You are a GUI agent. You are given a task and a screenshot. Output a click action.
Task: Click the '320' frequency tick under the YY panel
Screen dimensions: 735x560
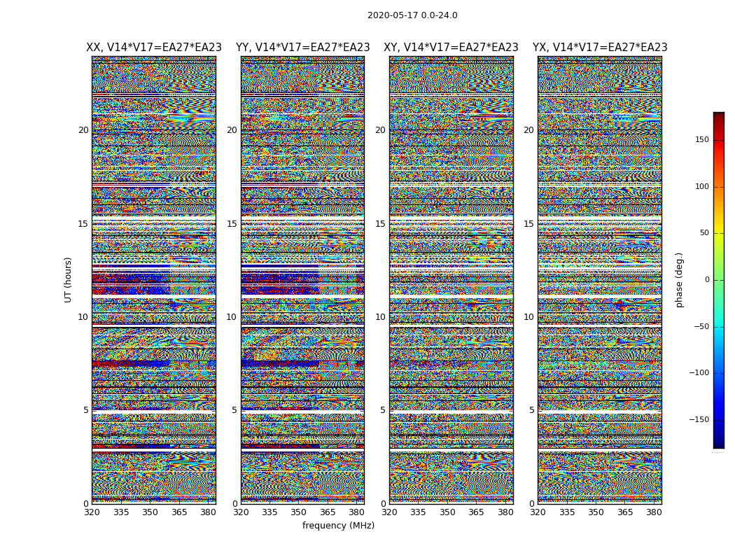pos(241,512)
